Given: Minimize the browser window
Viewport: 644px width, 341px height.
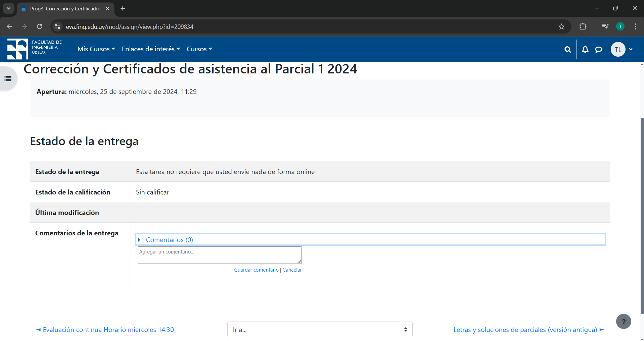Looking at the screenshot, I should [597, 8].
